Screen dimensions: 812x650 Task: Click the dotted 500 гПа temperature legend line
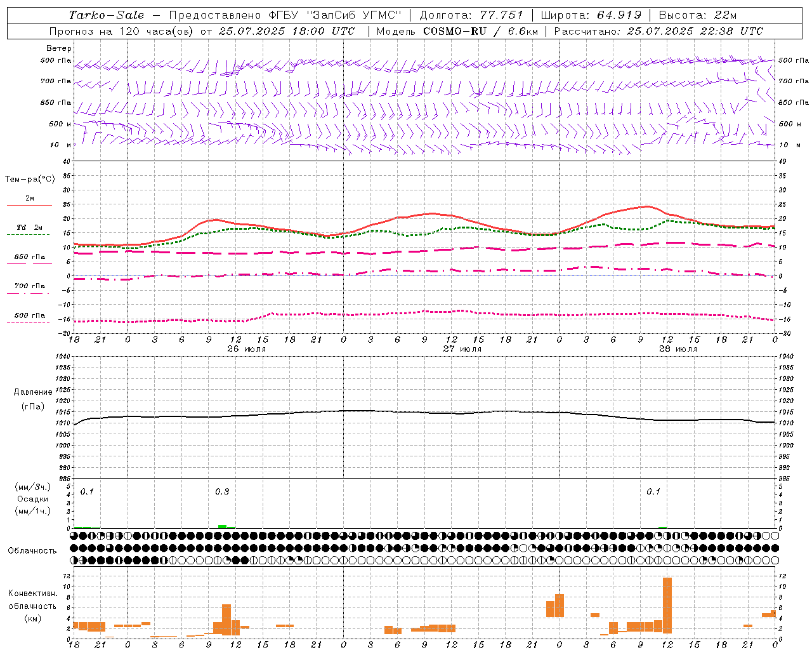click(x=29, y=323)
